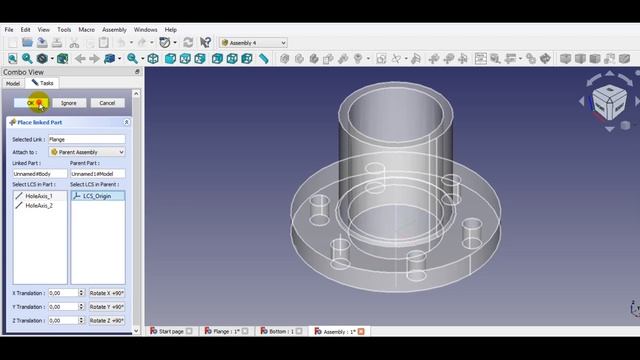Open the macro recorder dropdown arrow
The image size is (640, 360).
(x=175, y=42)
